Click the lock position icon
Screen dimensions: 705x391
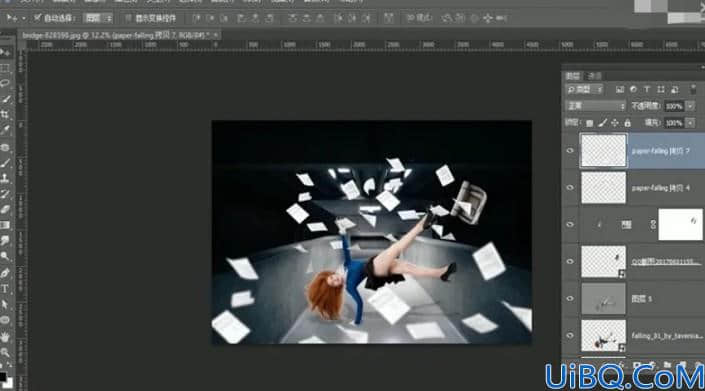(615, 123)
